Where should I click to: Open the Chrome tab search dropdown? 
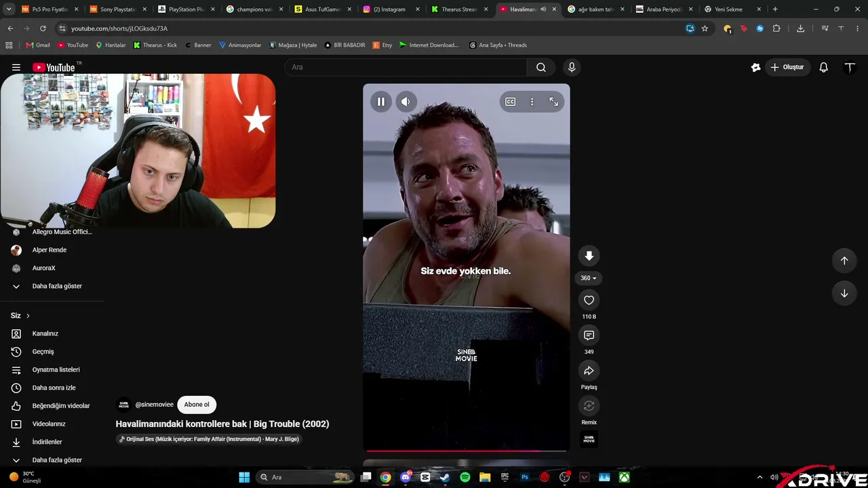pyautogui.click(x=9, y=9)
